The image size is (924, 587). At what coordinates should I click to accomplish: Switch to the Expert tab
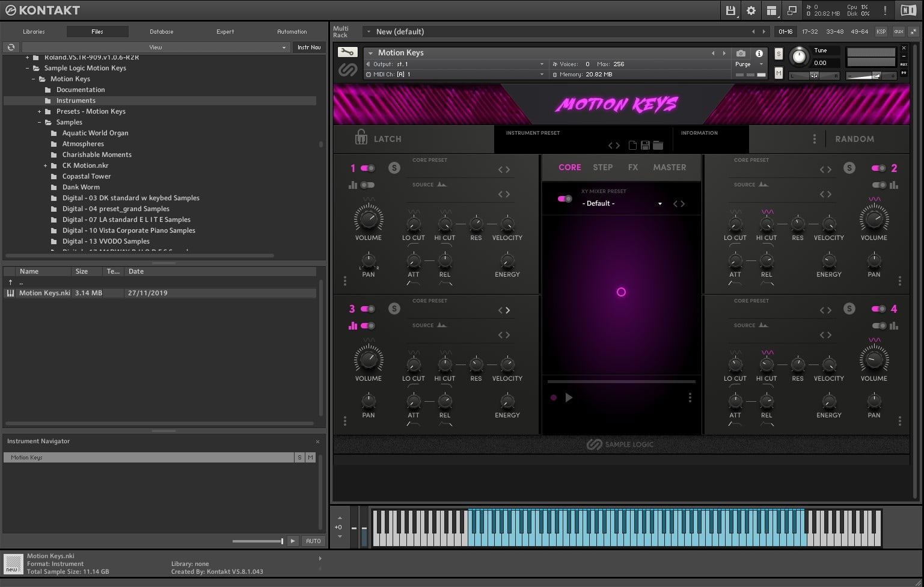[x=225, y=31]
